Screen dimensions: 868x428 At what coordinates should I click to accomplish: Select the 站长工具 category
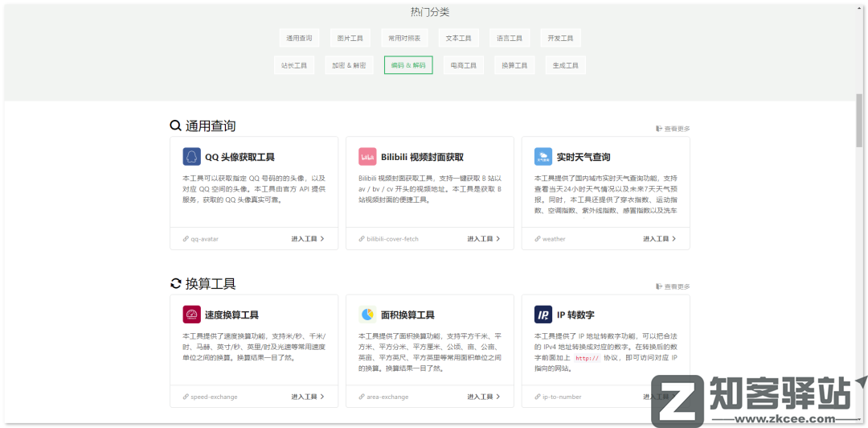pos(294,65)
